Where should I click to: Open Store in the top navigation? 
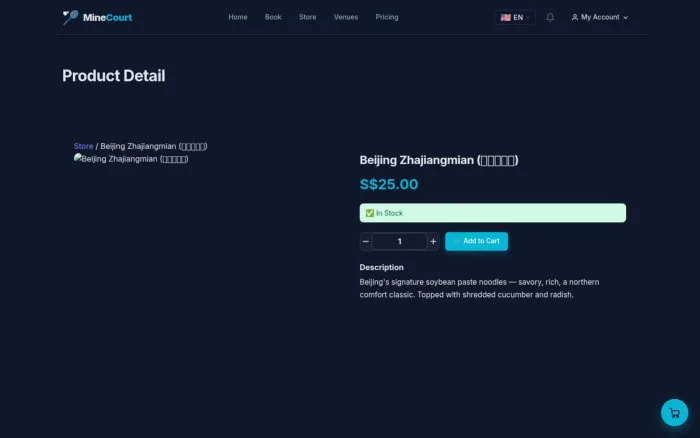click(308, 17)
